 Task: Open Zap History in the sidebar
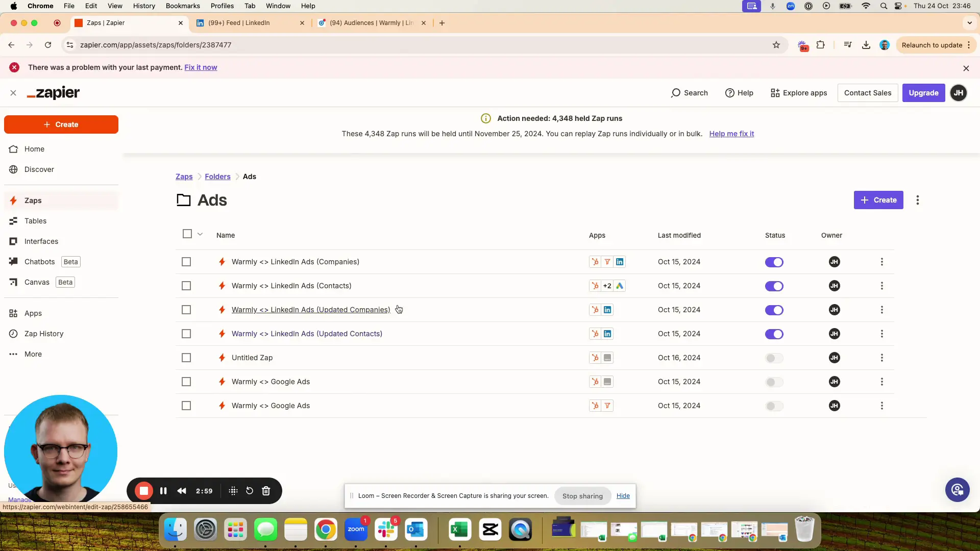pyautogui.click(x=44, y=334)
